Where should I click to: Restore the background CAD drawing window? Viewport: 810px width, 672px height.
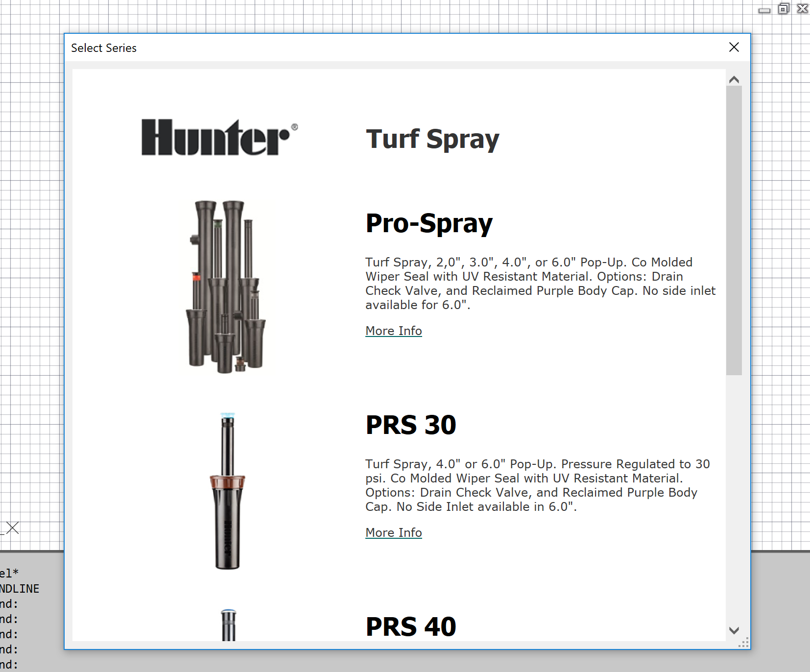point(784,9)
